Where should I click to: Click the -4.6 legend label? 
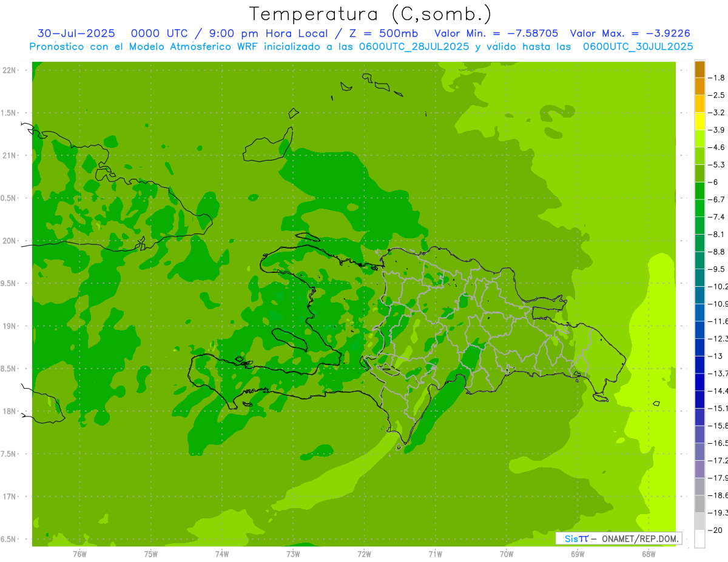718,147
